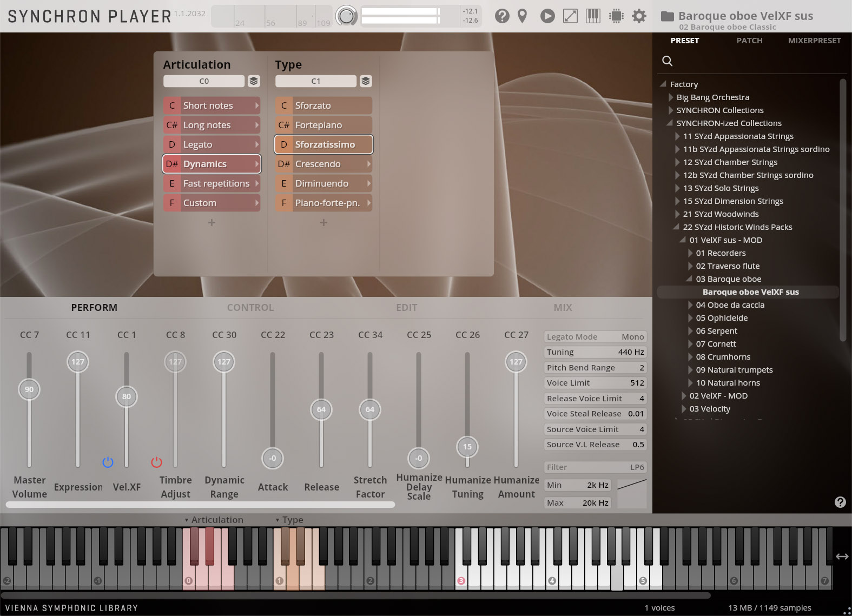Open the CONTROL tab
852x616 pixels.
coord(250,308)
